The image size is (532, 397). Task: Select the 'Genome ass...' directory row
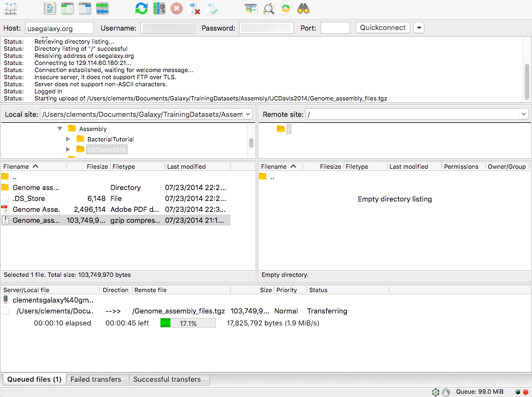(115, 188)
